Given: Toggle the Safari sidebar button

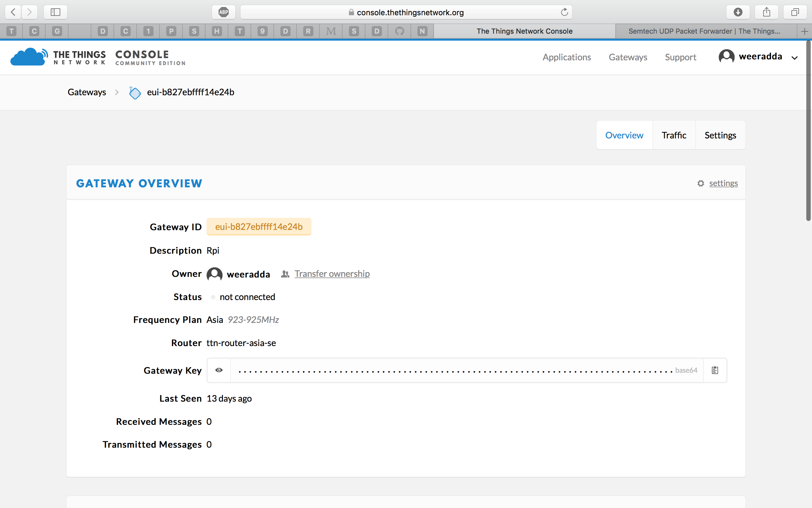Looking at the screenshot, I should 56,12.
